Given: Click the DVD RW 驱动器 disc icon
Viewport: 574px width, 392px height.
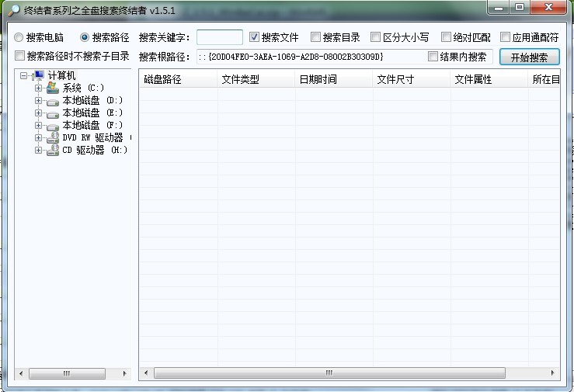Looking at the screenshot, I should [53, 137].
